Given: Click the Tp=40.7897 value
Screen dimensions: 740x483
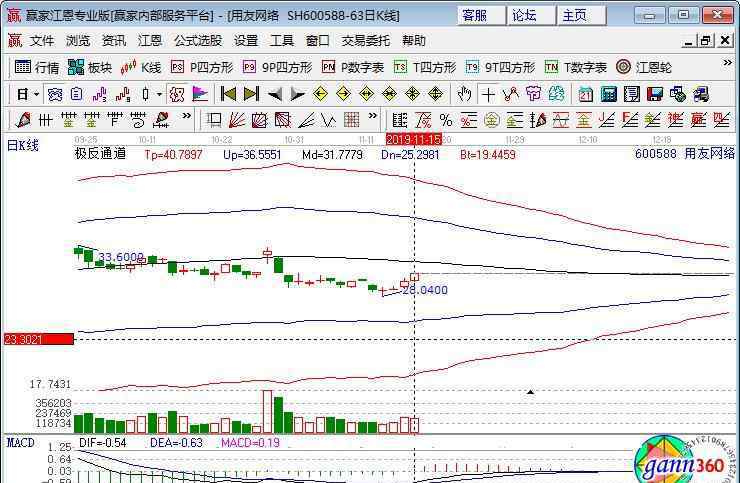Looking at the screenshot, I should [x=173, y=154].
